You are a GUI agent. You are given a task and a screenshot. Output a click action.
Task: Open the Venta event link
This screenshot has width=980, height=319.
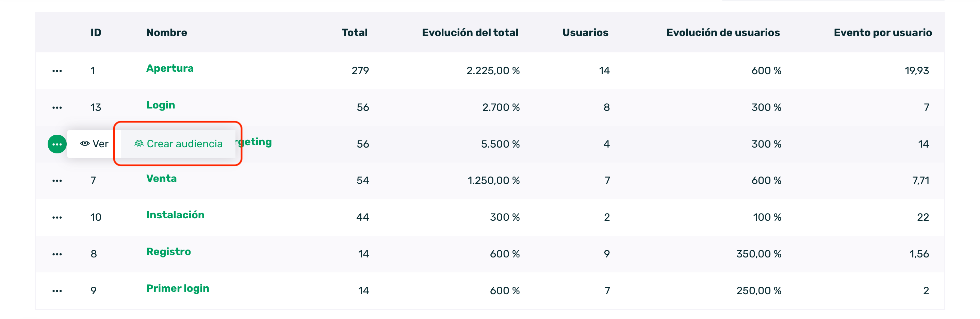161,178
